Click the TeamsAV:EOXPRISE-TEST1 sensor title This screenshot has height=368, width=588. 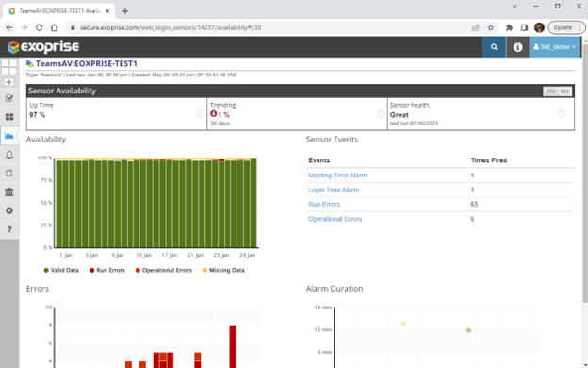pos(87,64)
